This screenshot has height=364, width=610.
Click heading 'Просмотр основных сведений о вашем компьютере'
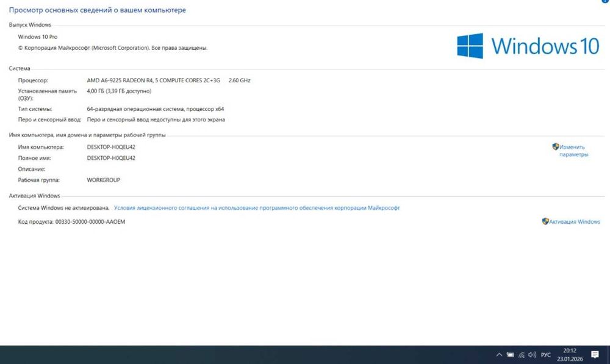(x=97, y=10)
